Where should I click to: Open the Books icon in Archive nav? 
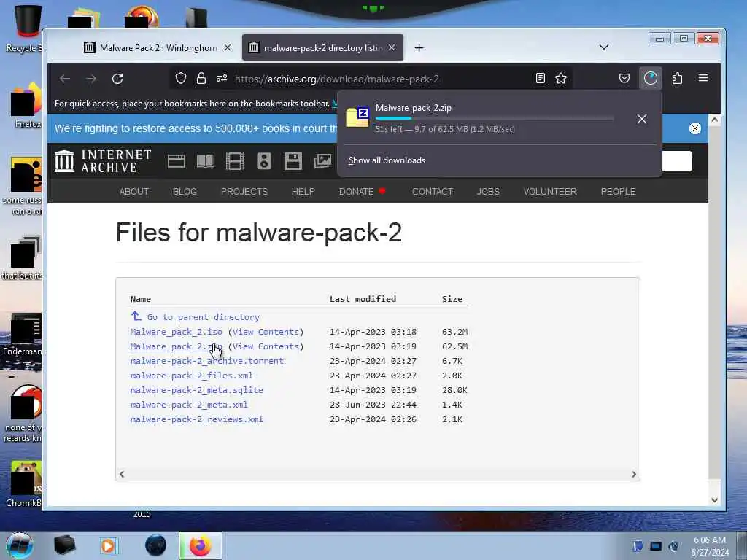pyautogui.click(x=206, y=161)
